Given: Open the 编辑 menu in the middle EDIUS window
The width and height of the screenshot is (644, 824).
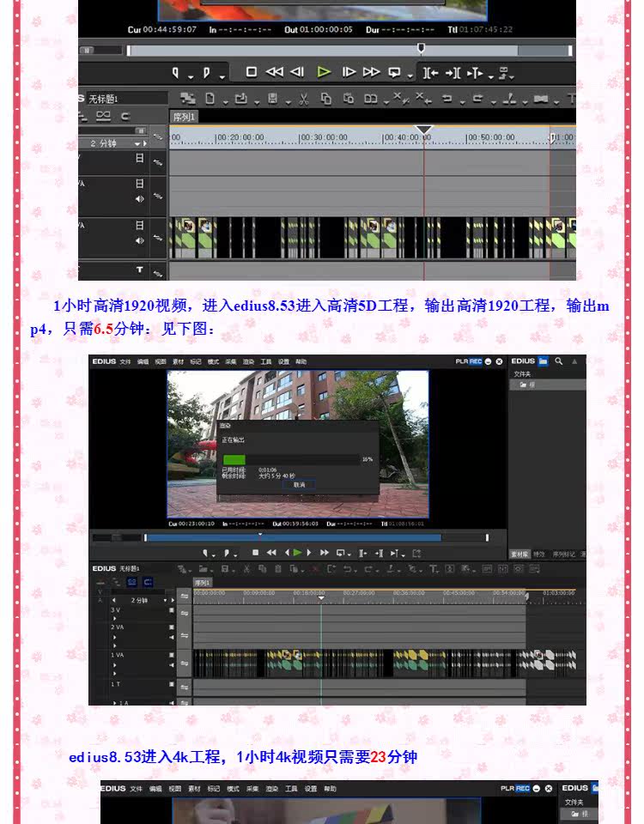Looking at the screenshot, I should [143, 361].
